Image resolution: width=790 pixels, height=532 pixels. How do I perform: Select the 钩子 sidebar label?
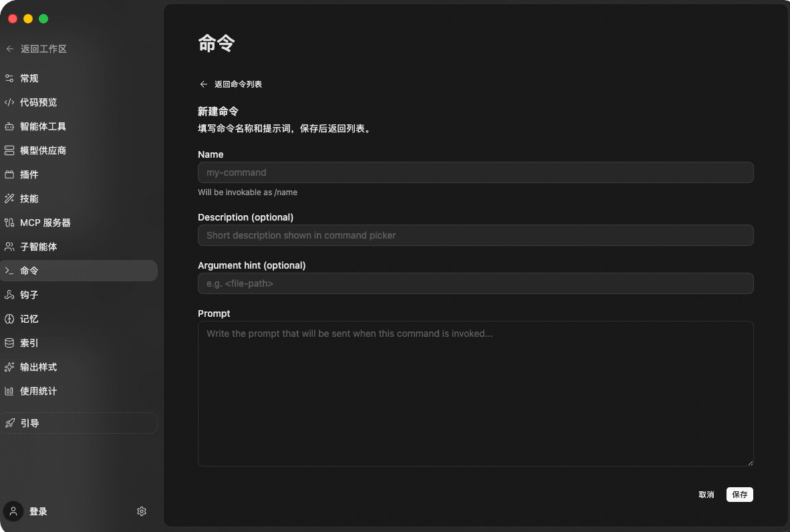tap(29, 295)
